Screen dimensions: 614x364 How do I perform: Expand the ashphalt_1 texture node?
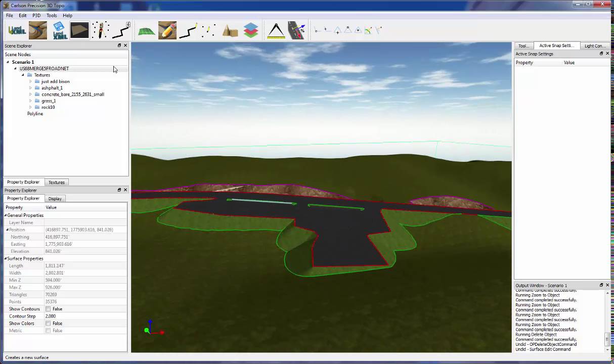coord(30,88)
